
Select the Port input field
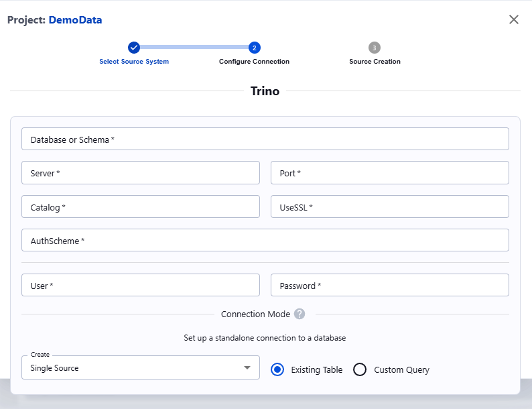point(390,173)
